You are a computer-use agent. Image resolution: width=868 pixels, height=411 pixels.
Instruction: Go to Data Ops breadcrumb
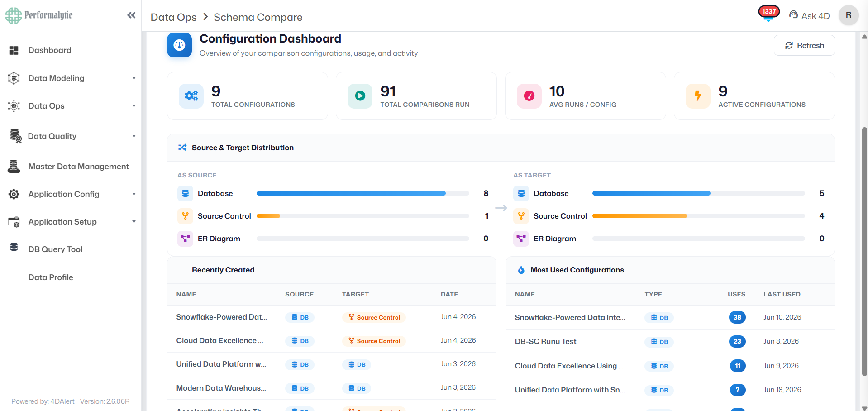point(173,17)
